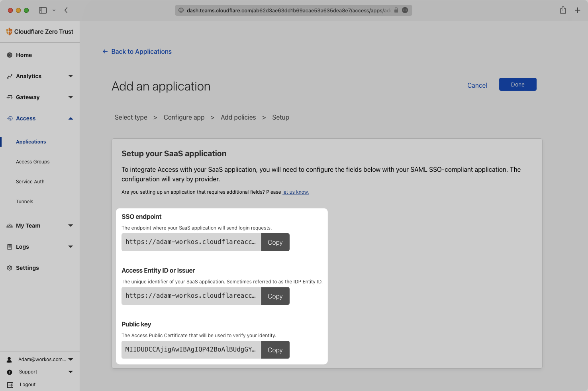The image size is (588, 391).
Task: Click the Logs icon in sidebar
Action: (10, 247)
